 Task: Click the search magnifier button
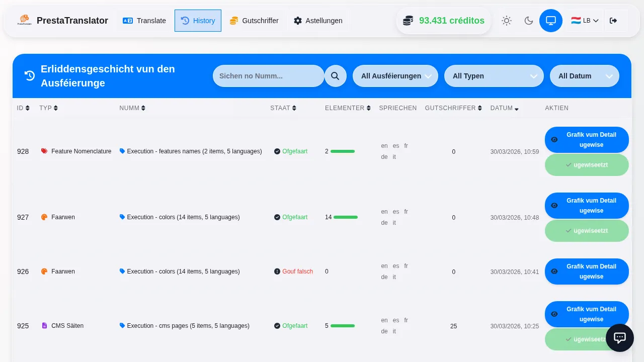point(336,76)
